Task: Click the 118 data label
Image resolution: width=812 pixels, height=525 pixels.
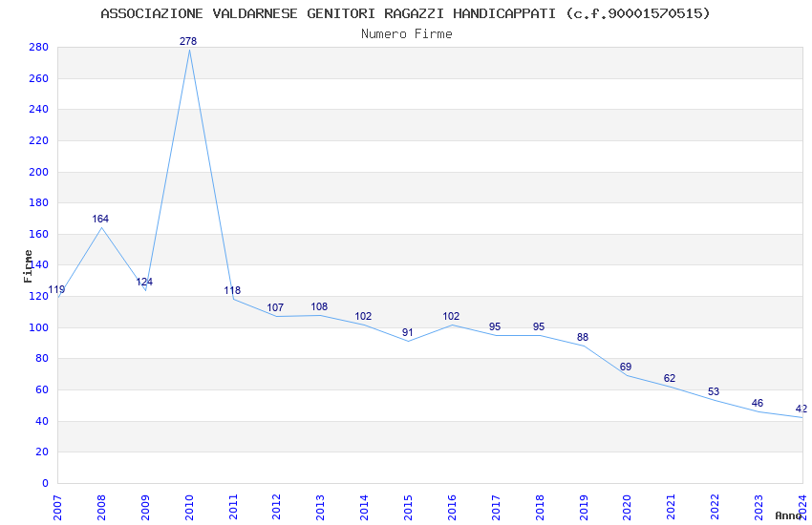Action: click(x=232, y=291)
